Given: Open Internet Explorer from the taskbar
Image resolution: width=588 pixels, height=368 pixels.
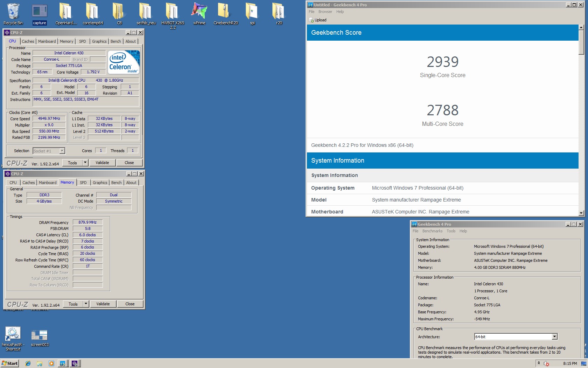Looking at the screenshot, I should [x=28, y=363].
